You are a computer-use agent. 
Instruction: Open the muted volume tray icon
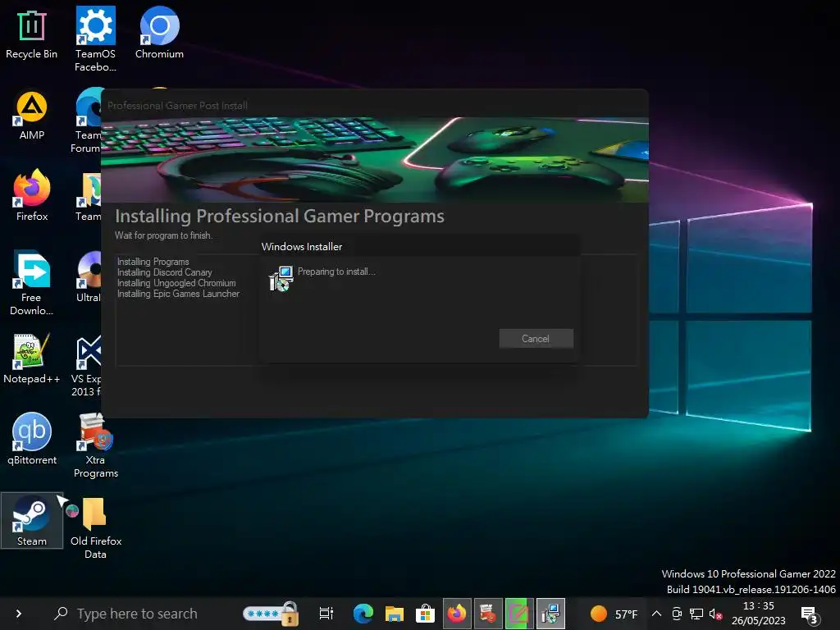pyautogui.click(x=715, y=614)
